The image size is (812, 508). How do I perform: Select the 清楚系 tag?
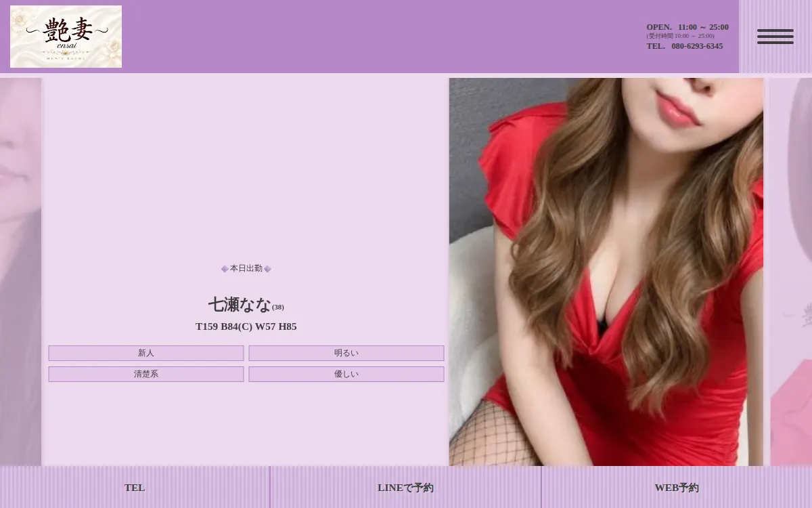(146, 375)
